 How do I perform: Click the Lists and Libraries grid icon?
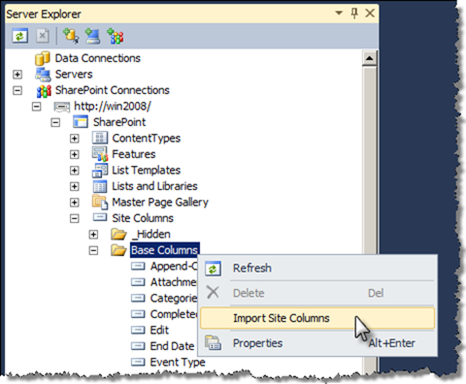100,186
